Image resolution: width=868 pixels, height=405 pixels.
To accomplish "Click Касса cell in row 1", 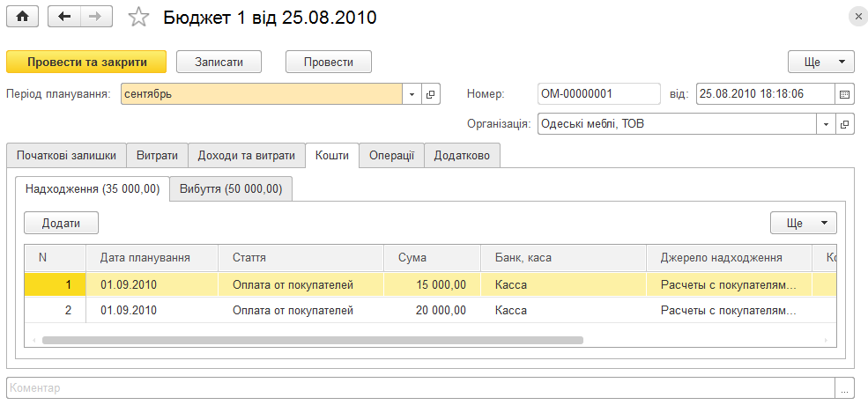I will [563, 285].
